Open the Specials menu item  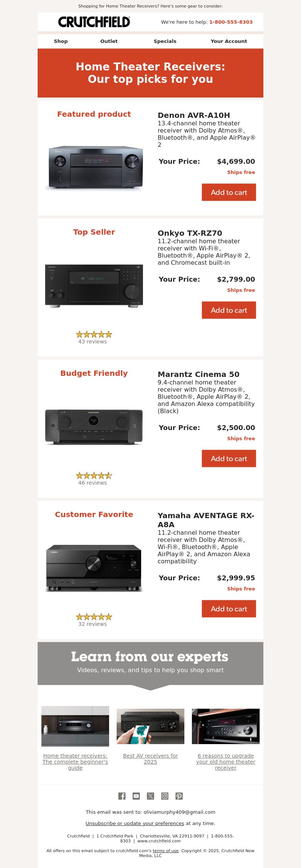165,41
